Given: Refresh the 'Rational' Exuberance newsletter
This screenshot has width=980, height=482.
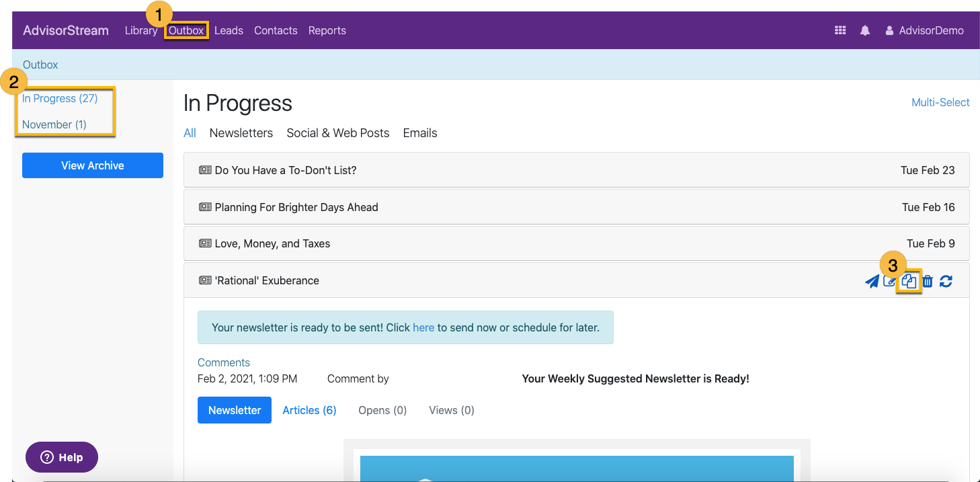Looking at the screenshot, I should [946, 281].
